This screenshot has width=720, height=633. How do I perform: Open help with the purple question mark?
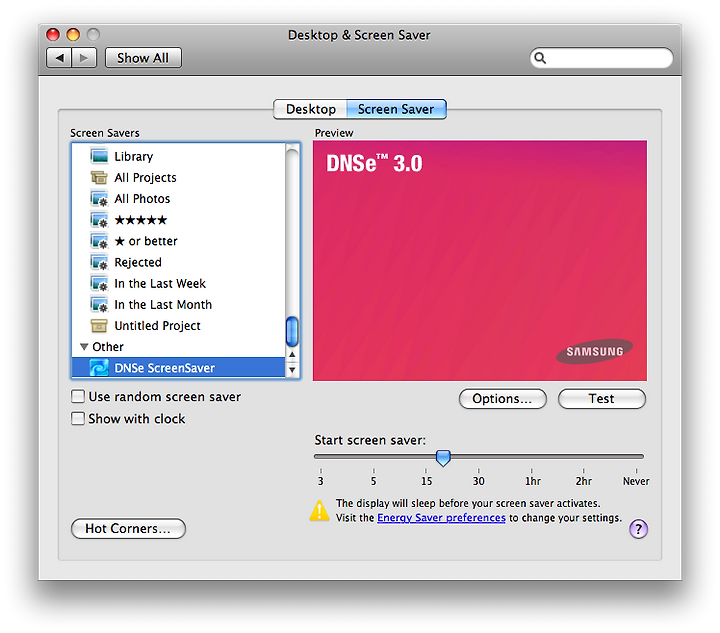tap(638, 529)
